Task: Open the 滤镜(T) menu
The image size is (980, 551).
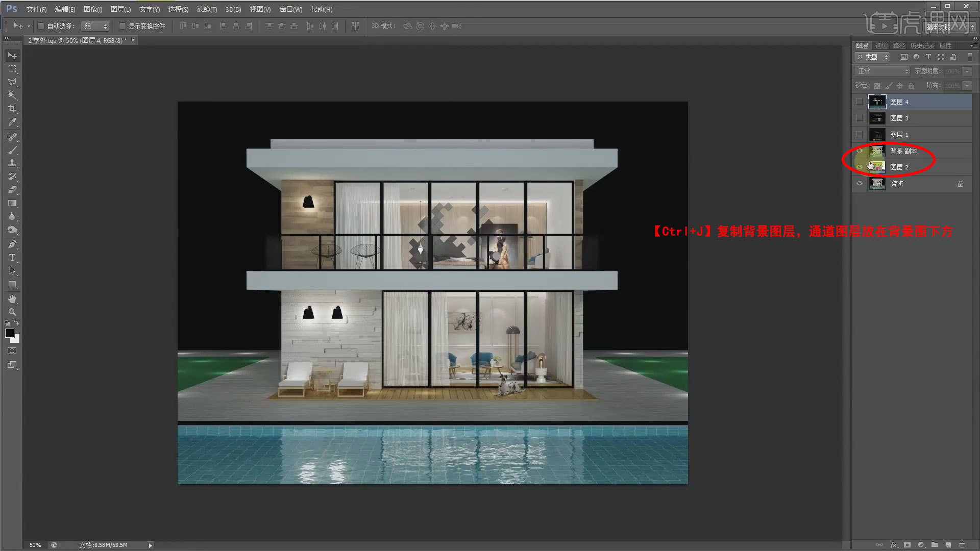Action: 207,9
